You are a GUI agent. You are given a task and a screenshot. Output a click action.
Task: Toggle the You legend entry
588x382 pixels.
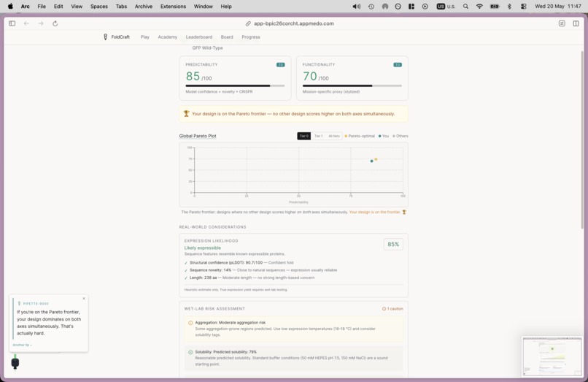tap(384, 136)
